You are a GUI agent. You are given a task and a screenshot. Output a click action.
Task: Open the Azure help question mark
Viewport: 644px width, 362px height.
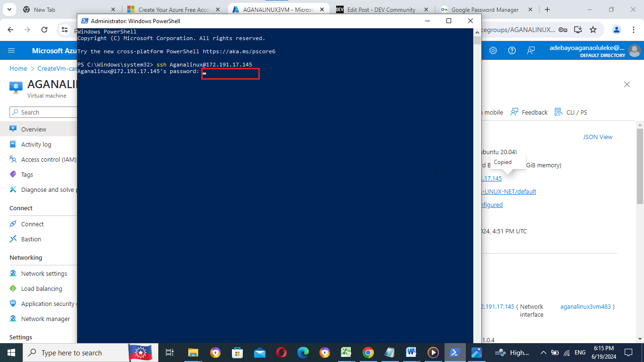[x=512, y=50]
